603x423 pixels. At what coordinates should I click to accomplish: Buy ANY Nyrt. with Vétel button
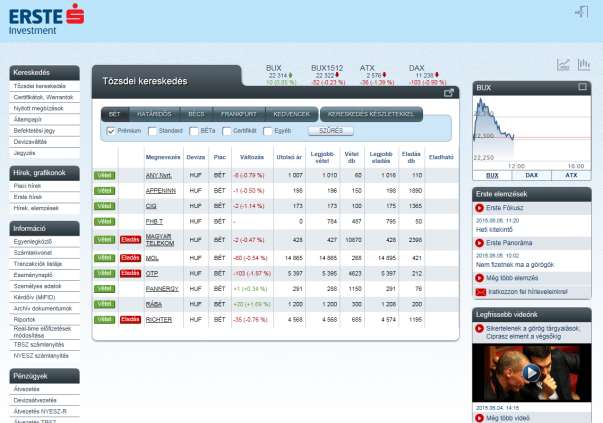tap(104, 176)
